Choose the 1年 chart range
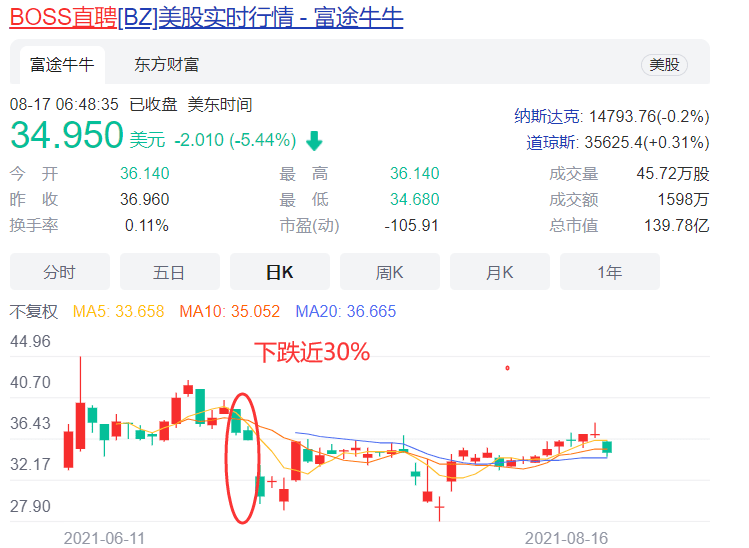Screen dimensions: 749x548 [x=609, y=272]
